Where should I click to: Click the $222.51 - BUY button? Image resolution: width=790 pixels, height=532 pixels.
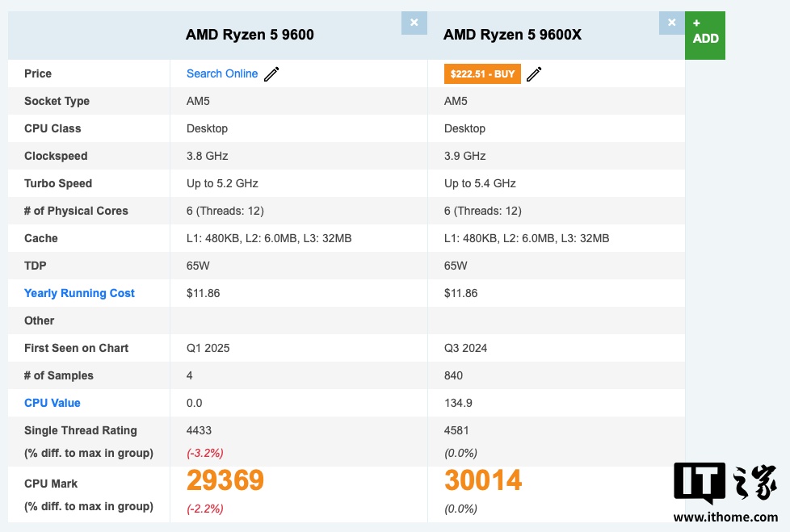(x=482, y=74)
